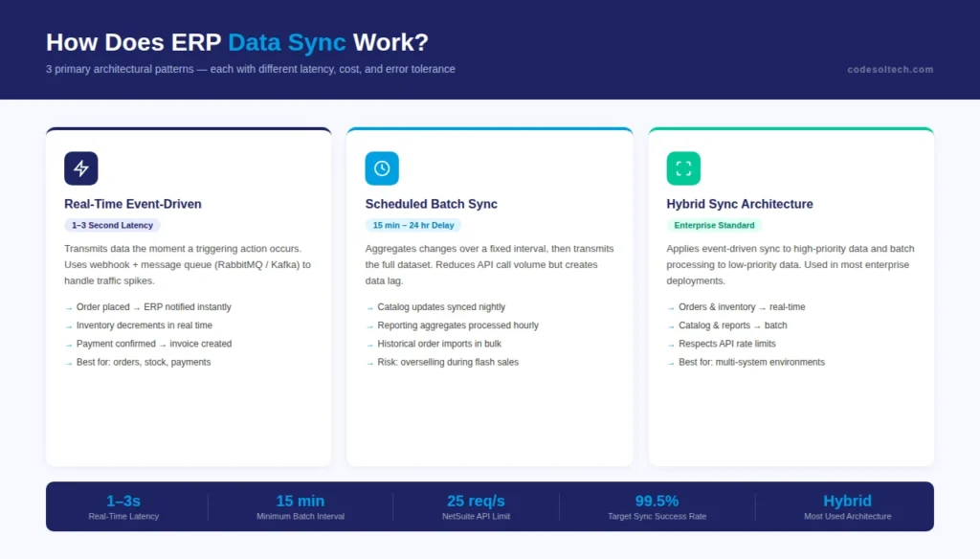Open the codesoltech.com link

click(x=890, y=70)
